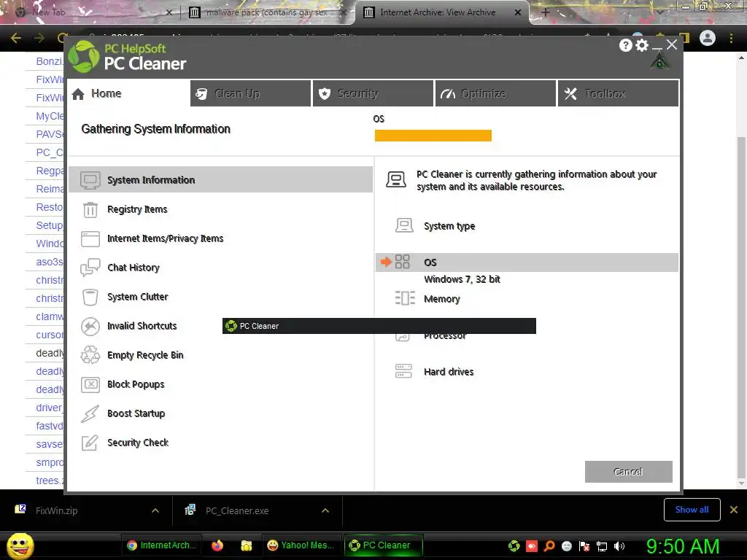Click the Hard drives icon

point(403,371)
